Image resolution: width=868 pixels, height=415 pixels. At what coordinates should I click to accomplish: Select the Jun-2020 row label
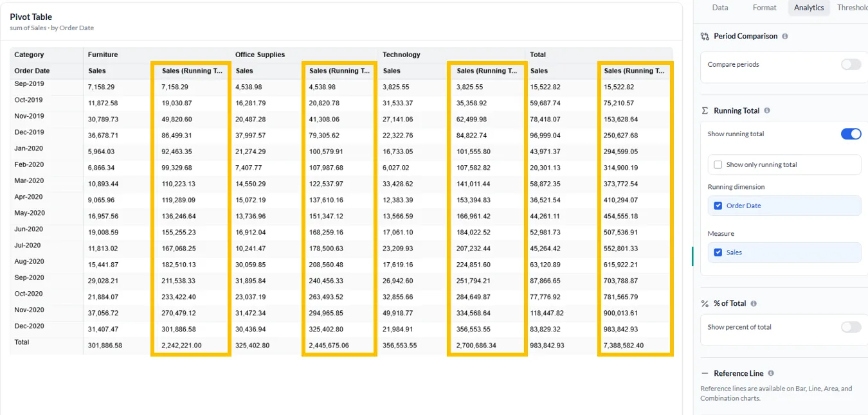[x=29, y=229]
